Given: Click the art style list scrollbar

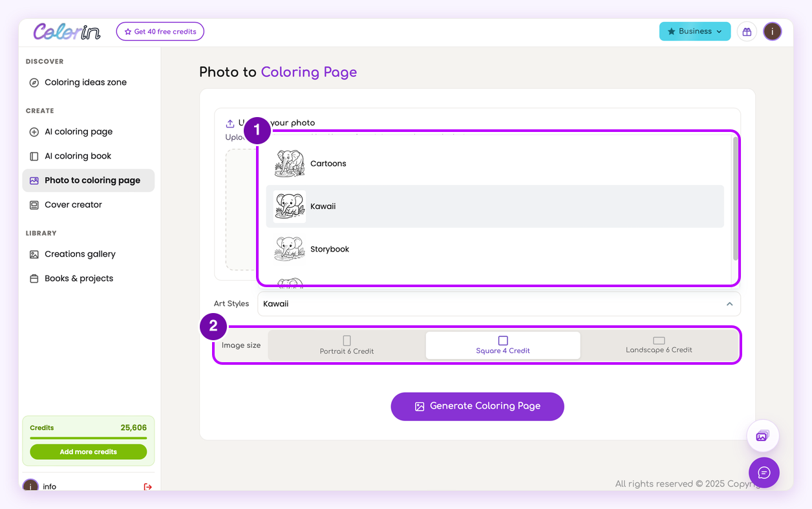Looking at the screenshot, I should point(735,199).
